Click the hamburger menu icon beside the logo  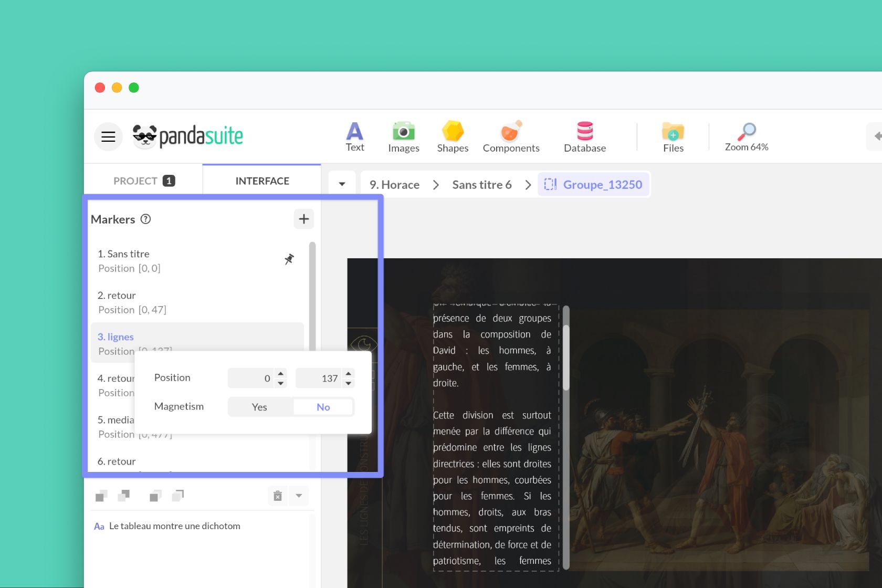click(x=108, y=136)
